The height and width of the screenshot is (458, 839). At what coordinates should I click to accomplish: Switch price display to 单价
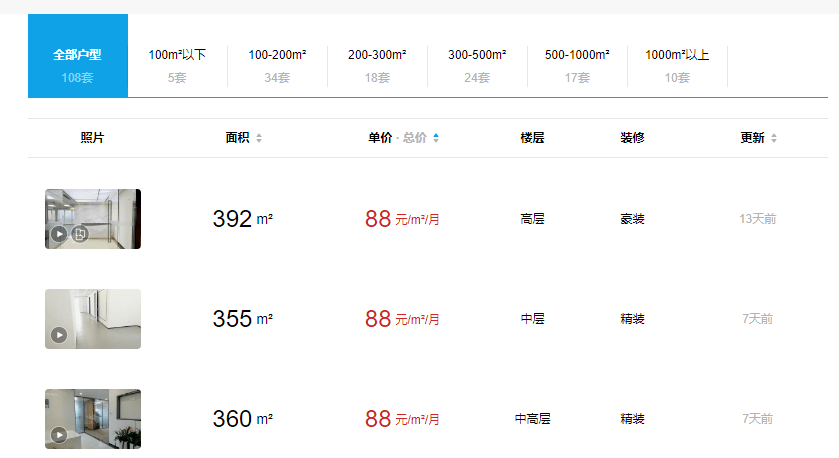click(380, 138)
